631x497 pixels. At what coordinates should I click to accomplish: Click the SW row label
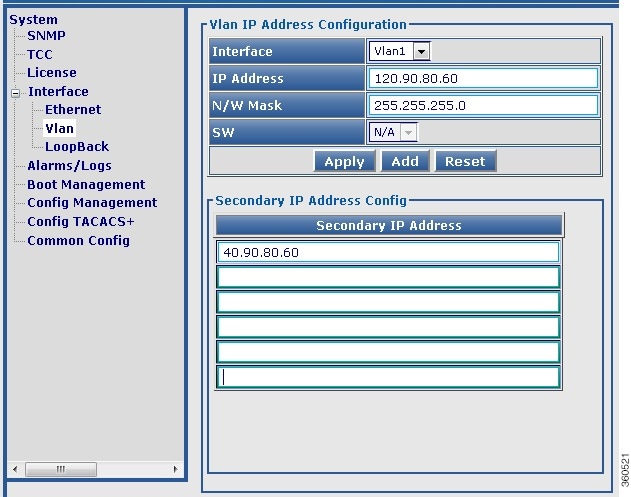pyautogui.click(x=287, y=132)
